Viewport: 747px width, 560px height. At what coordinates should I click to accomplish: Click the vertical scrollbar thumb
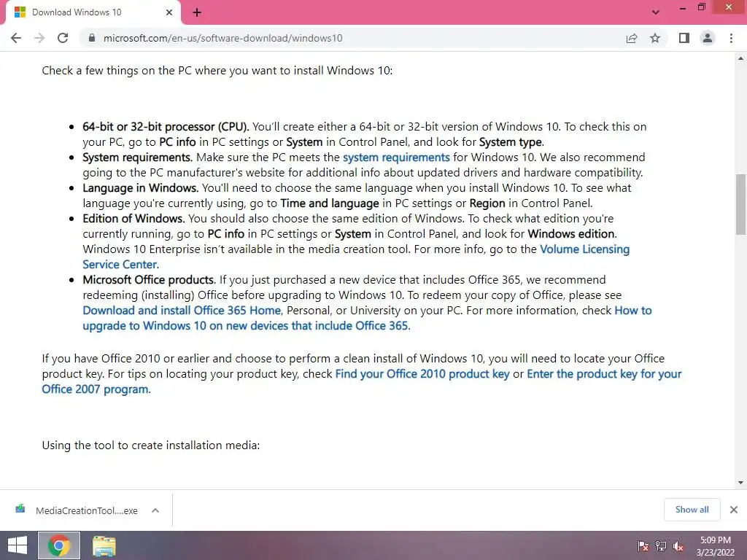(740, 204)
